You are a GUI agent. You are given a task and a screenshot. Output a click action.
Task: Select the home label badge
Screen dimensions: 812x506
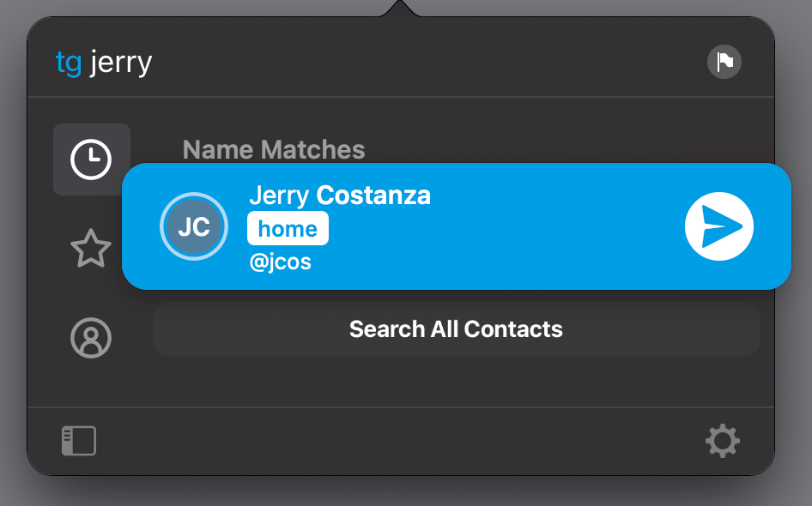(288, 228)
